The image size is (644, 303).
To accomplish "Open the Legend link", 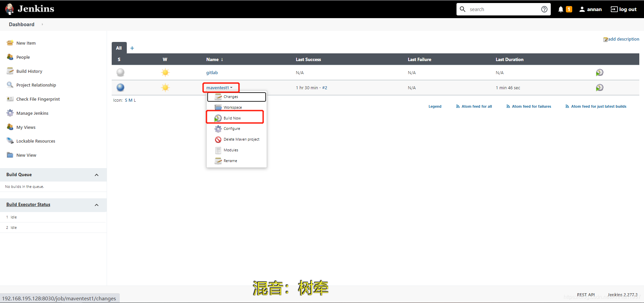I will click(435, 106).
